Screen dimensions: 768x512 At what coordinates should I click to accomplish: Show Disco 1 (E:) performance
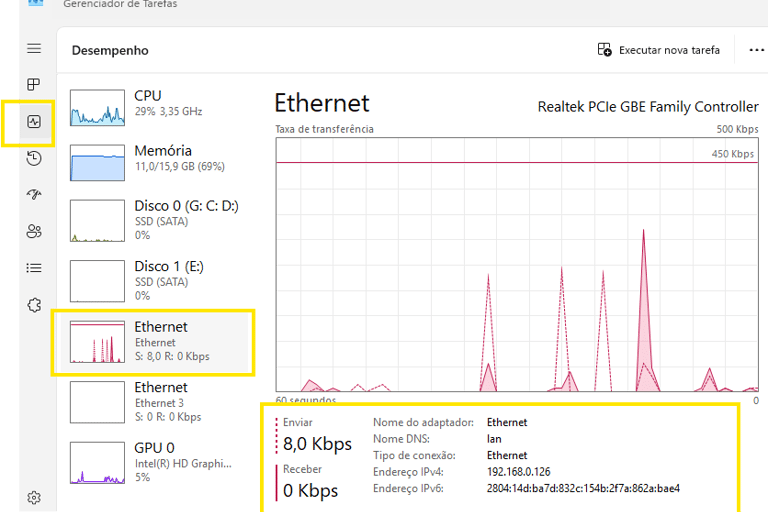(x=155, y=280)
